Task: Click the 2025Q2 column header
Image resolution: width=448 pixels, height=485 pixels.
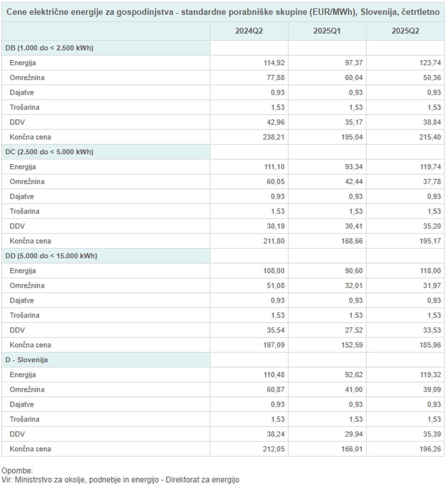Action: (405, 31)
